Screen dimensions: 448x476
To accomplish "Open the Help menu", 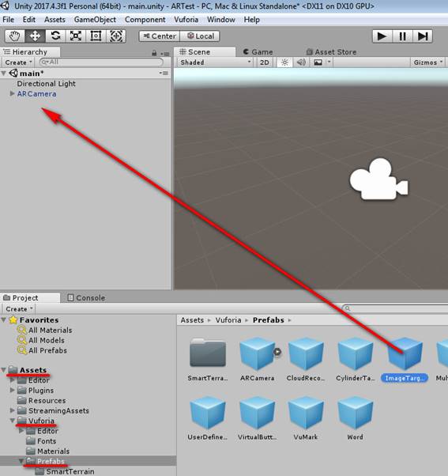I will click(x=252, y=20).
